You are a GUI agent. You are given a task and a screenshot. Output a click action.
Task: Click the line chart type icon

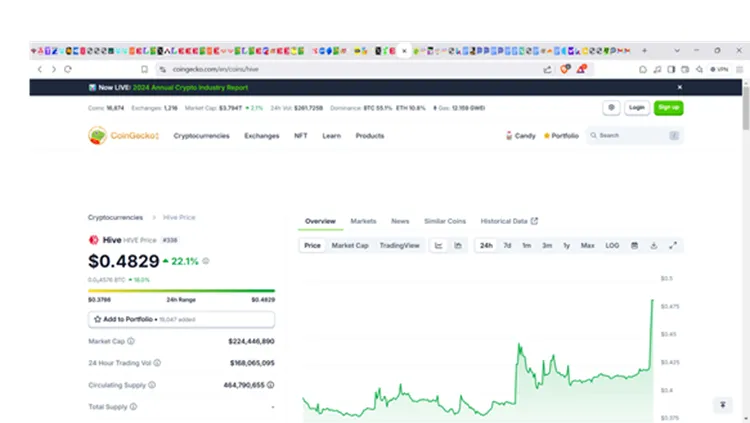(438, 245)
